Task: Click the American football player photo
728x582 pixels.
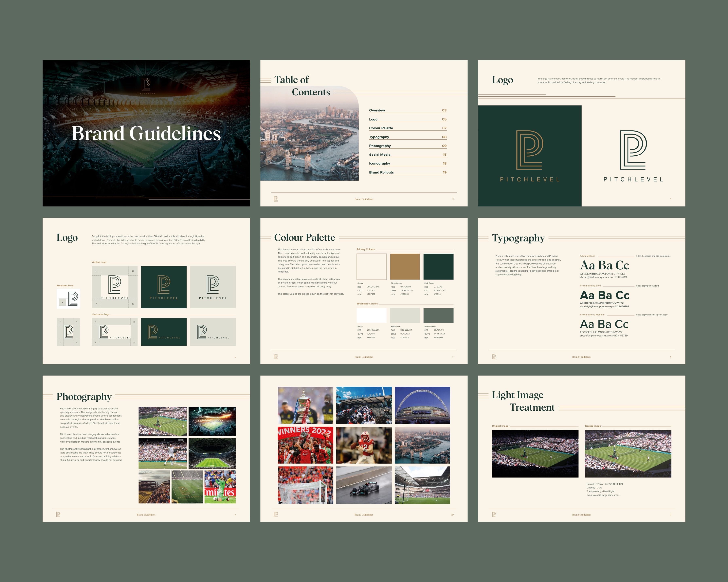Action: click(x=364, y=445)
